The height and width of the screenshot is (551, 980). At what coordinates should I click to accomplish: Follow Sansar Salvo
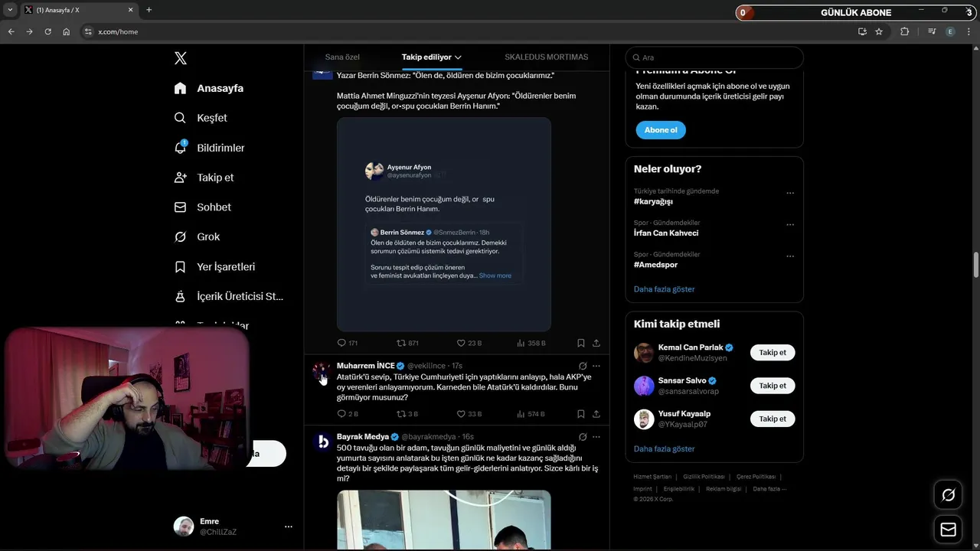pyautogui.click(x=773, y=386)
